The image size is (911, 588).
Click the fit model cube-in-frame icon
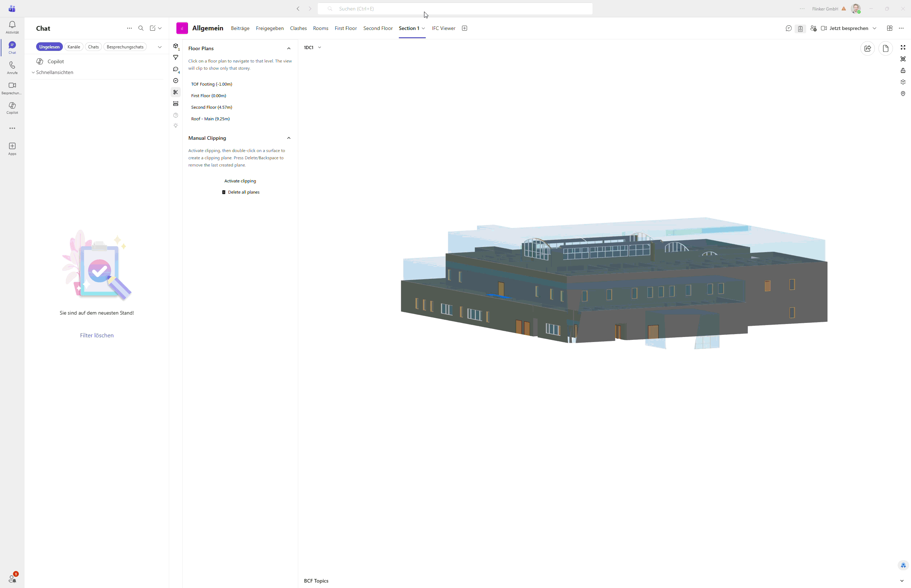[903, 59]
